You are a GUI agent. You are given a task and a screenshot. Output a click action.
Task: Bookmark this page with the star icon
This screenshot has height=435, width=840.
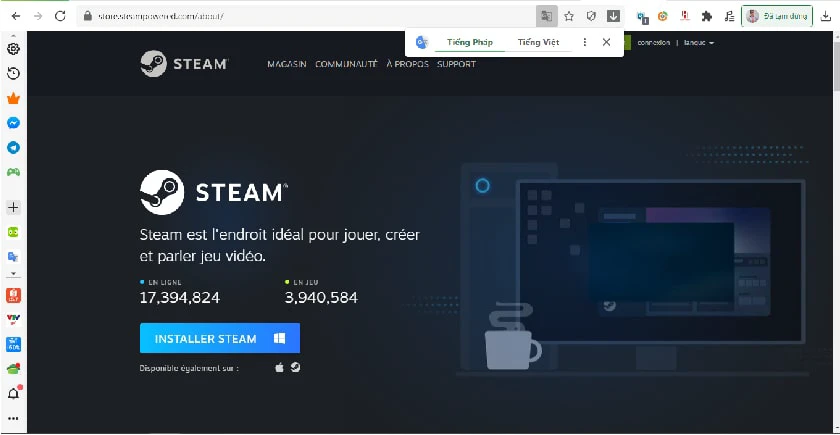[569, 16]
